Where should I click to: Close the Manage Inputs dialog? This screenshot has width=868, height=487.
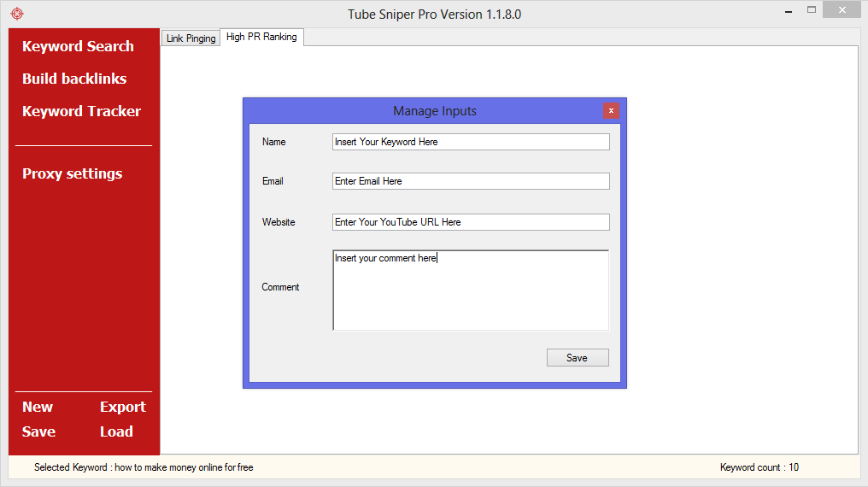[611, 111]
